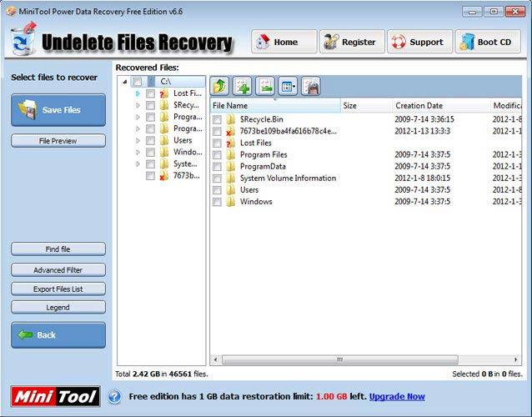Click 7673b... deleted item icon in tree
This screenshot has height=417, width=532.
pos(164,176)
